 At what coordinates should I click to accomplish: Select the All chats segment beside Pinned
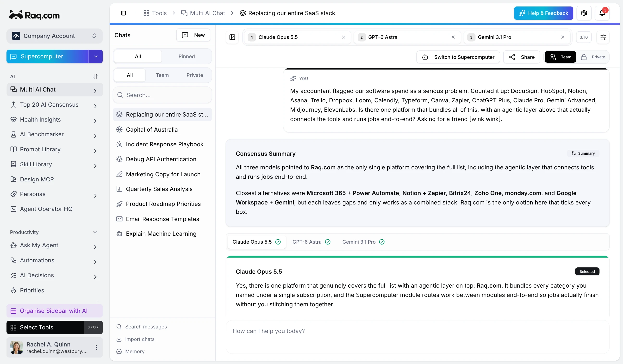tap(138, 56)
